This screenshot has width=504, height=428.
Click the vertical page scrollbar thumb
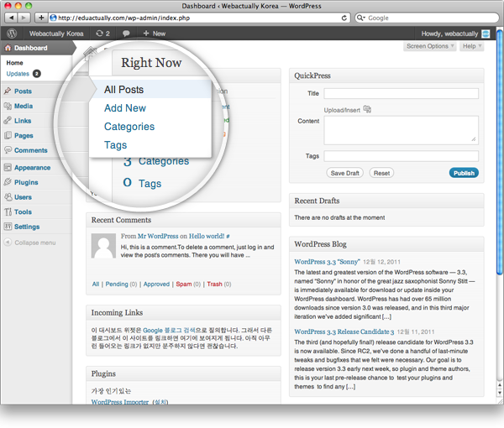499,153
